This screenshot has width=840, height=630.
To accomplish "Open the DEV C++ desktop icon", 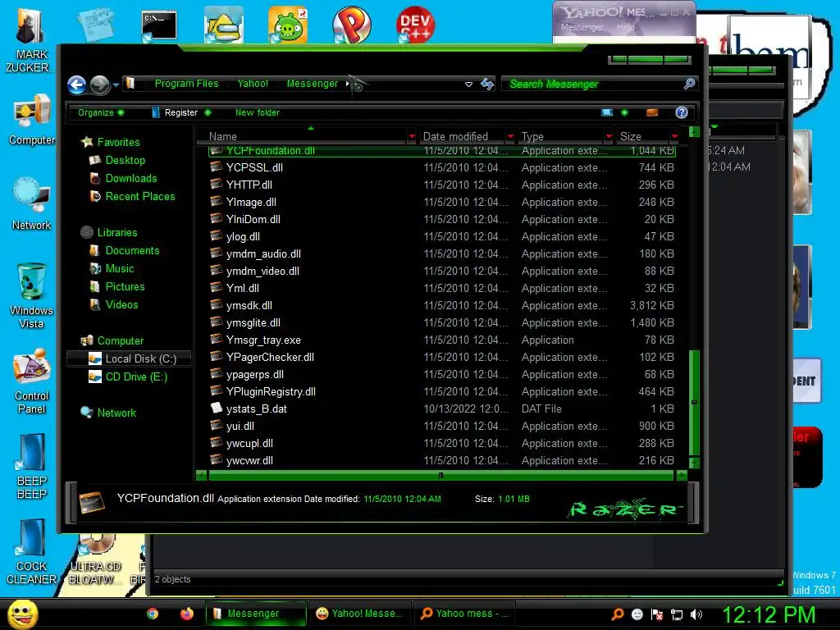I will point(415,24).
